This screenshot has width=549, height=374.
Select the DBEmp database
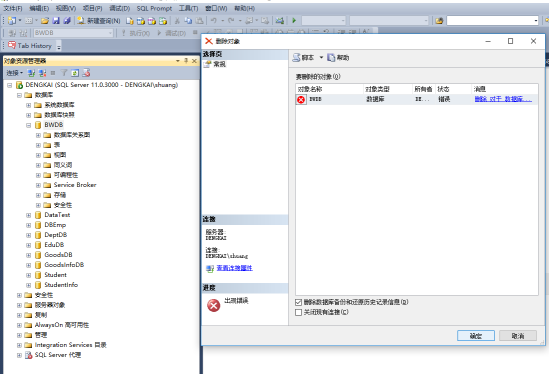point(55,225)
